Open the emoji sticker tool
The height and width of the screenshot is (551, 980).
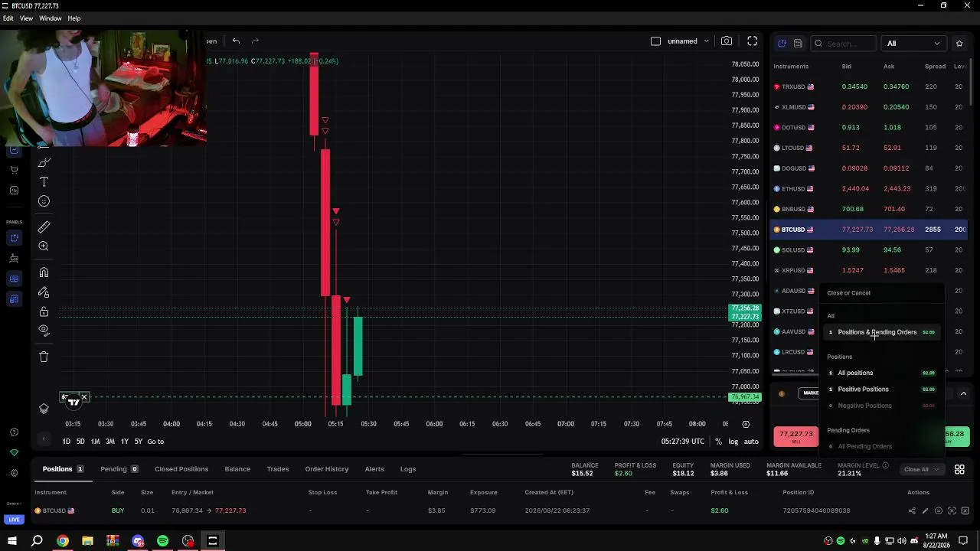tap(44, 201)
